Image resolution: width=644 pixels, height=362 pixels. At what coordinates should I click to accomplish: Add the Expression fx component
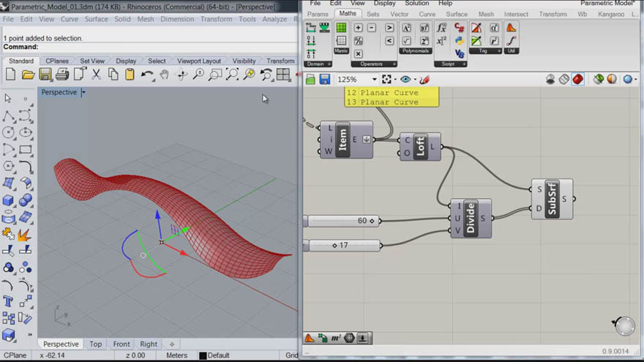click(441, 28)
